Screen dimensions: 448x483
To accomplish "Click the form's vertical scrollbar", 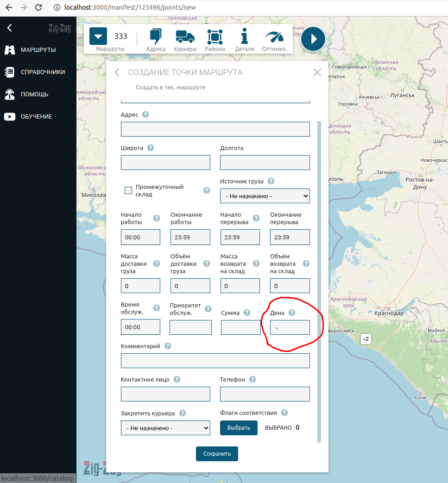I will click(319, 278).
